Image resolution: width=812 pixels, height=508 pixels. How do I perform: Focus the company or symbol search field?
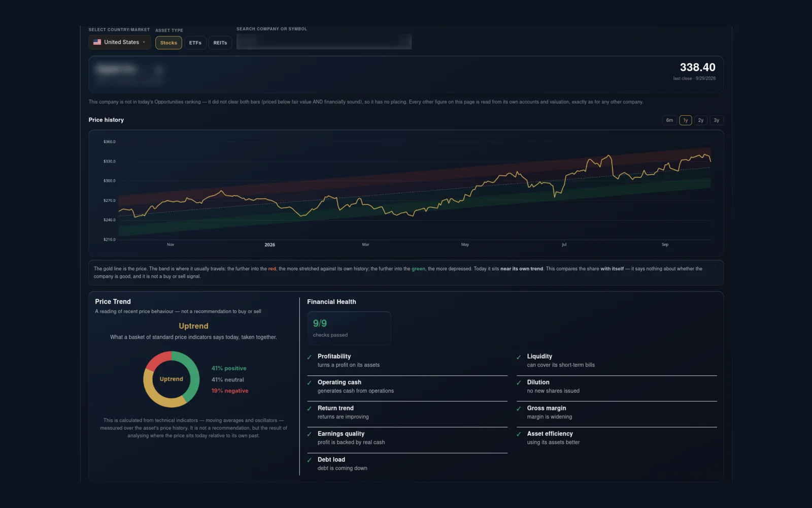324,41
